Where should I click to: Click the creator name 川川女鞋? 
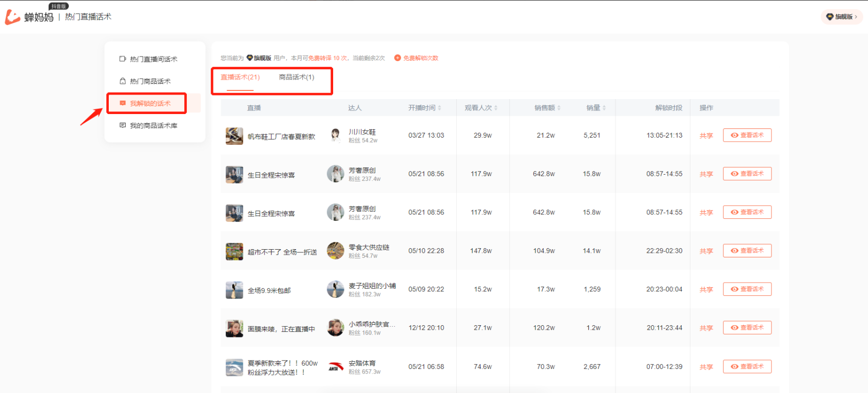coord(362,132)
